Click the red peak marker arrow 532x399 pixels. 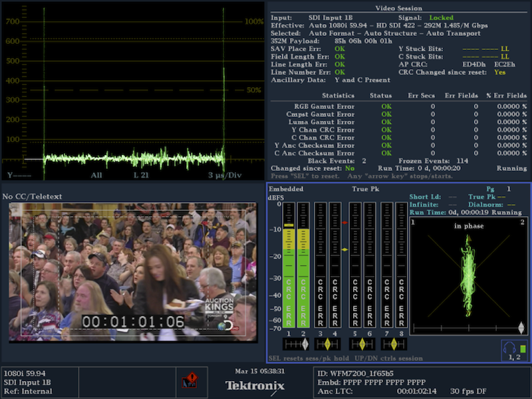tap(344, 223)
